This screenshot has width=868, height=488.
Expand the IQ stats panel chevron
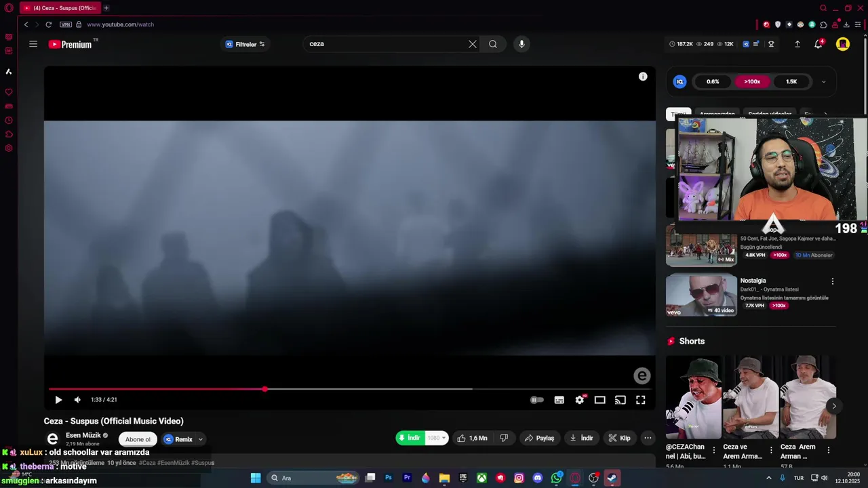click(x=823, y=82)
